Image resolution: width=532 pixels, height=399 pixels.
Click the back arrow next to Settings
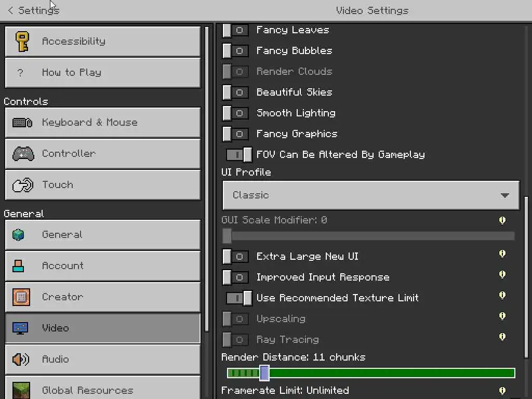click(10, 10)
